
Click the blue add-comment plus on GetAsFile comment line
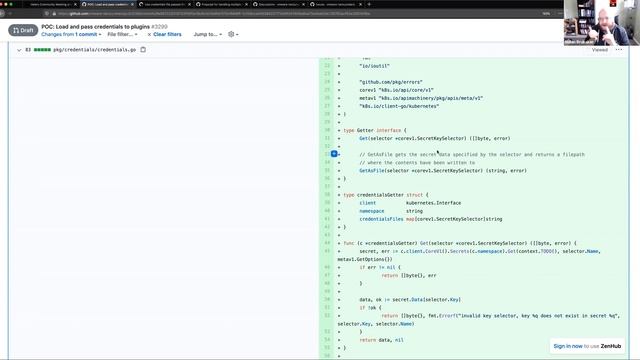[334, 154]
